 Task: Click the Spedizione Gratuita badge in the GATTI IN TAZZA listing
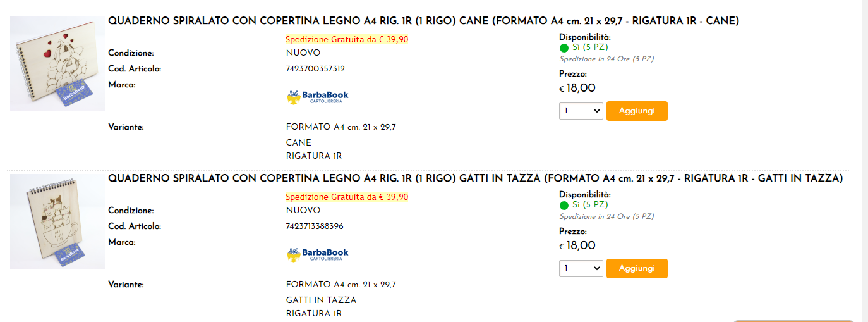click(347, 197)
